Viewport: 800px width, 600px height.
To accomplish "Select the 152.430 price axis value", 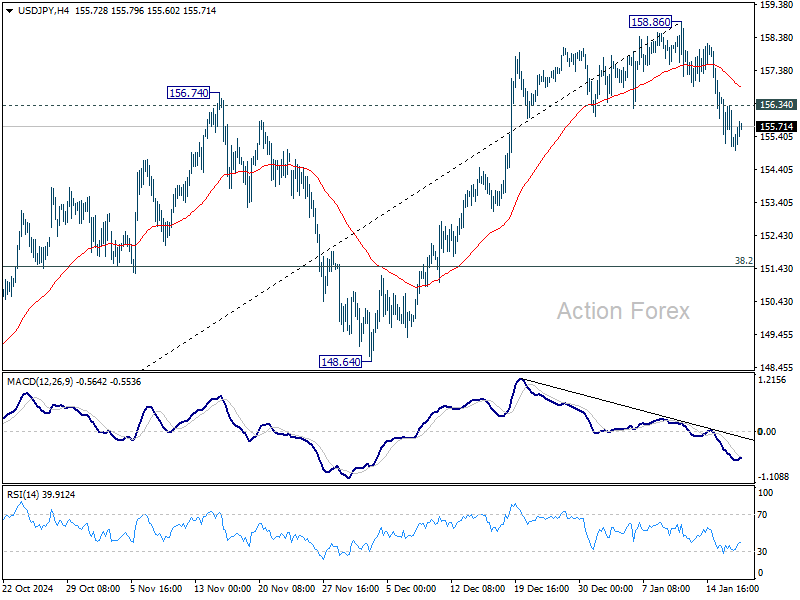I will point(777,236).
